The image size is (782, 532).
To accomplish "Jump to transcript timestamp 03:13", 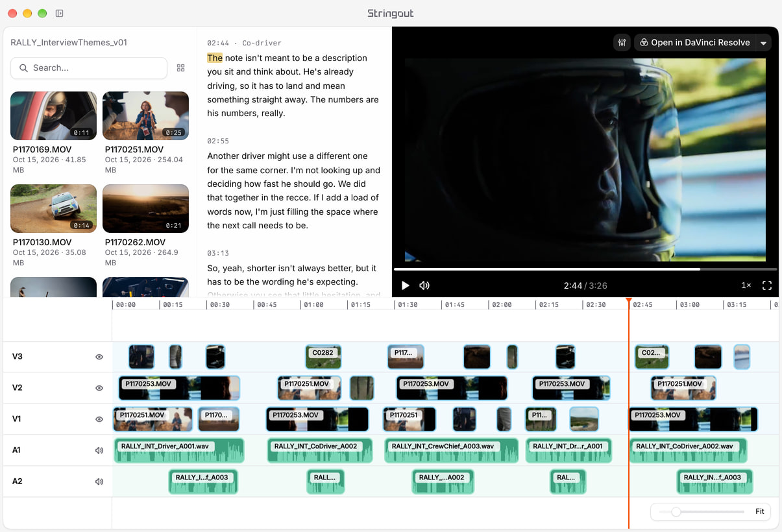I will pos(218,253).
